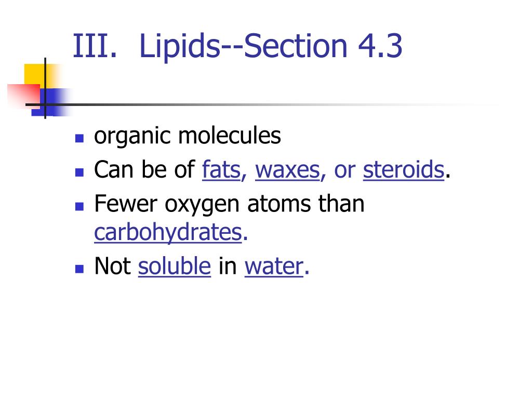The image size is (532, 399).
Task: Open the 'waxes' link
Action: (x=287, y=170)
